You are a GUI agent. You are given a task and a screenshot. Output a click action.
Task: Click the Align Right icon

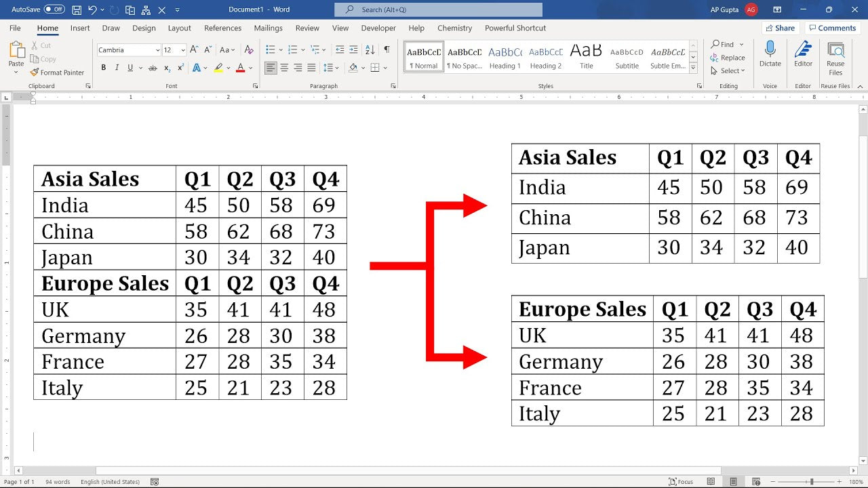(298, 68)
